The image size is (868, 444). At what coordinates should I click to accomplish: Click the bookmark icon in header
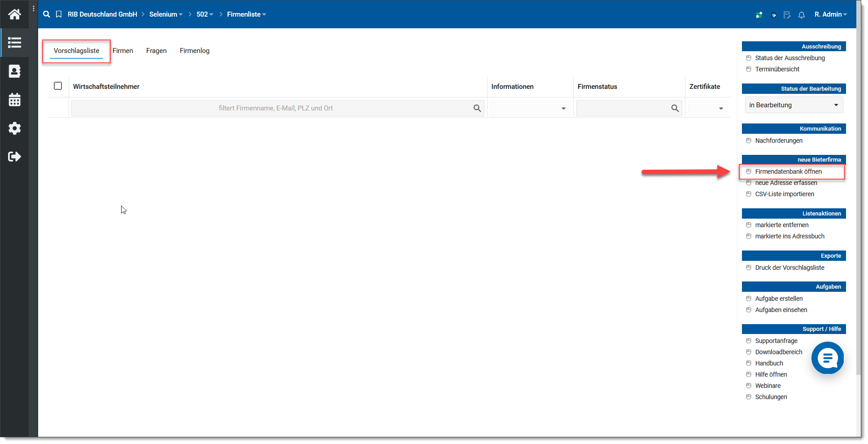pyautogui.click(x=59, y=14)
